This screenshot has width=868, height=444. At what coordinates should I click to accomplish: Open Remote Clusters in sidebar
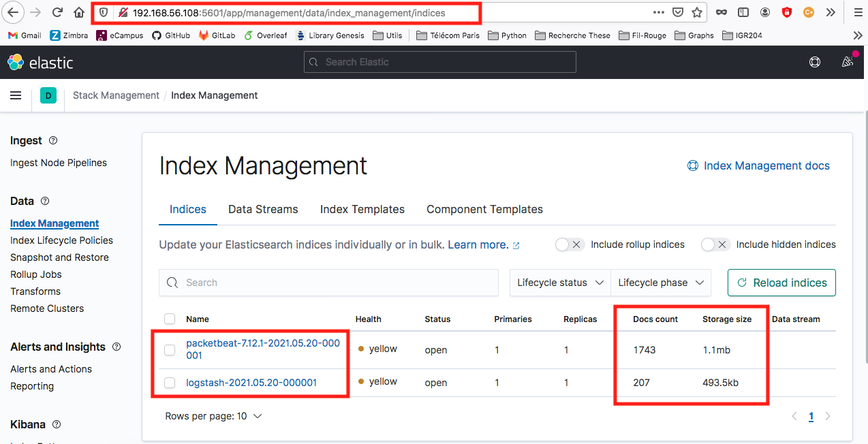coord(47,308)
